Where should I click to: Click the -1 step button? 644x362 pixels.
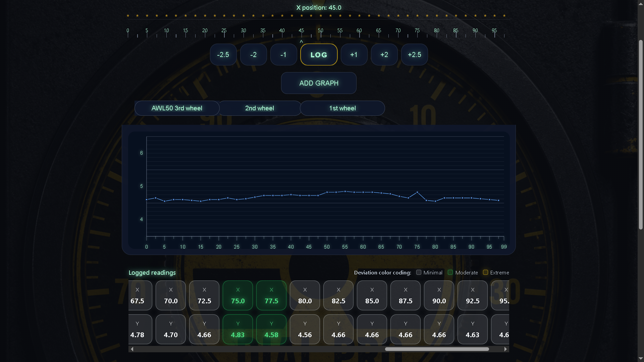(283, 55)
